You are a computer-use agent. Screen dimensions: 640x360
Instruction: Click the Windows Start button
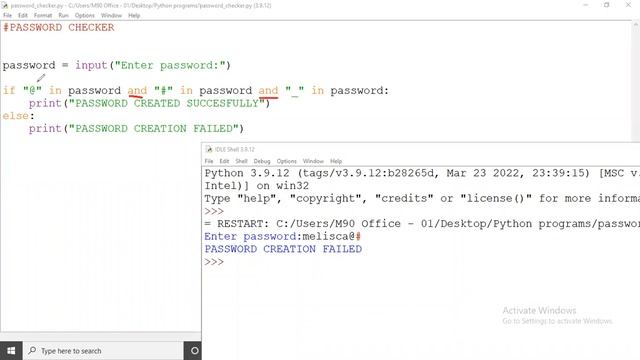tap(11, 351)
